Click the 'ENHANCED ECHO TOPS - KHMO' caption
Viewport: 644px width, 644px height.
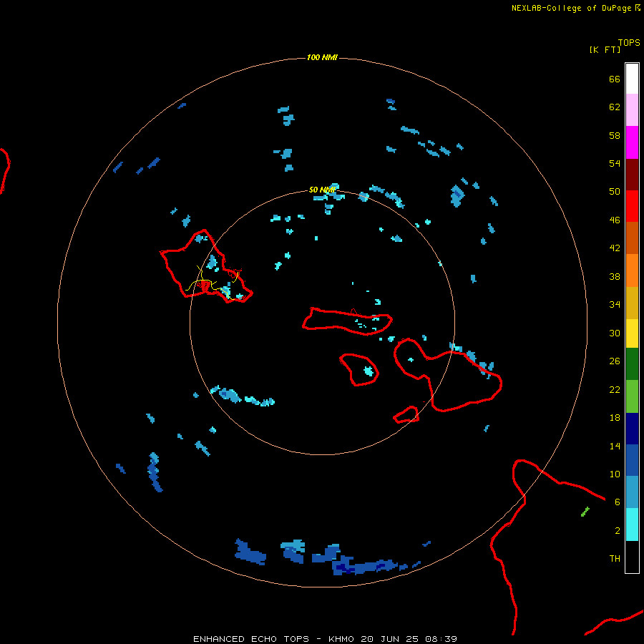pos(273,639)
